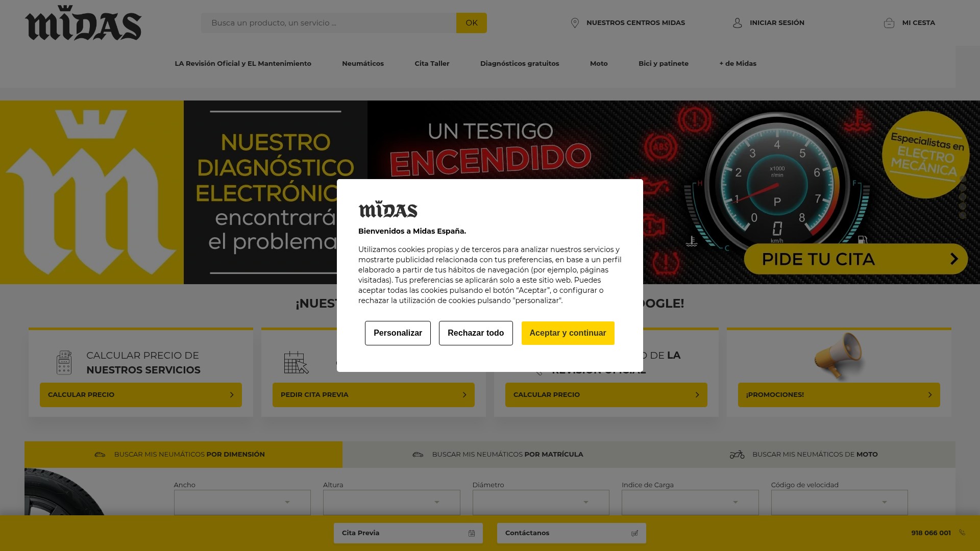The image size is (980, 551).
Task: Open the Indice de Carga dropdown
Action: 690,503
